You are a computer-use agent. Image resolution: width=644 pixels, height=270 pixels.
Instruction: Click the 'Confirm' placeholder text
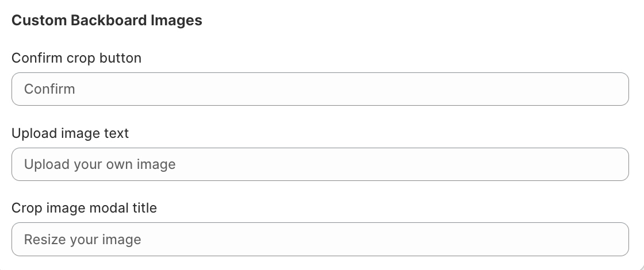click(49, 89)
